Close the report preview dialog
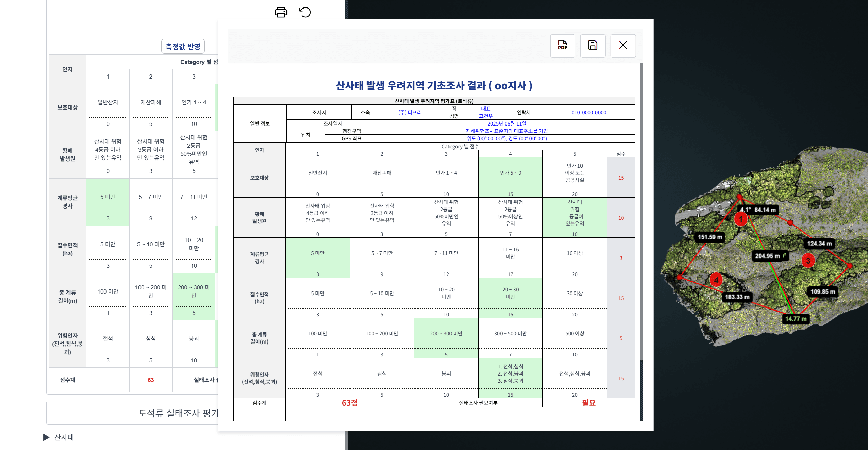This screenshot has width=868, height=450. [623, 46]
